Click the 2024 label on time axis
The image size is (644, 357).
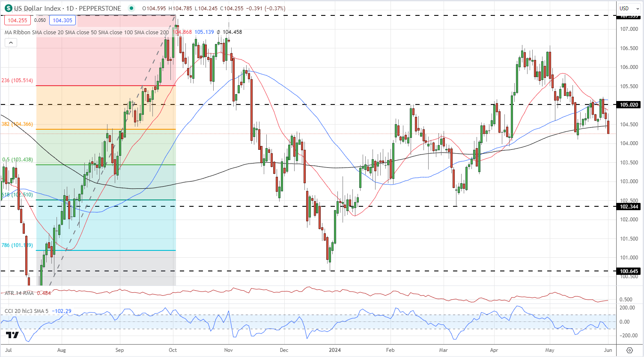(335, 350)
